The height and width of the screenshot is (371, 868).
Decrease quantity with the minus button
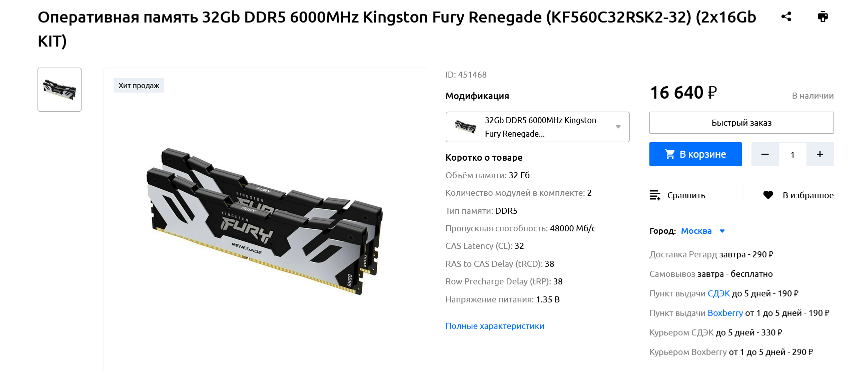[765, 154]
